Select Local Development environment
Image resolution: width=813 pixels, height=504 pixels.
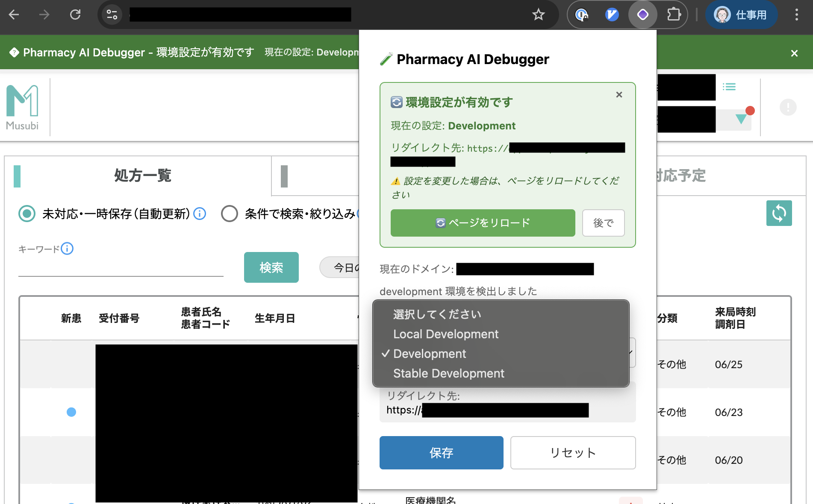tap(501, 334)
